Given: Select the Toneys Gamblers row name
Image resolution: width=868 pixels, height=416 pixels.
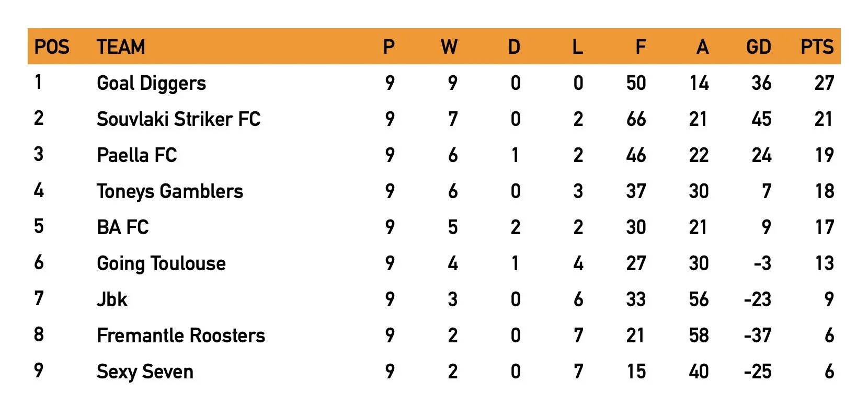Looking at the screenshot, I should 169,192.
